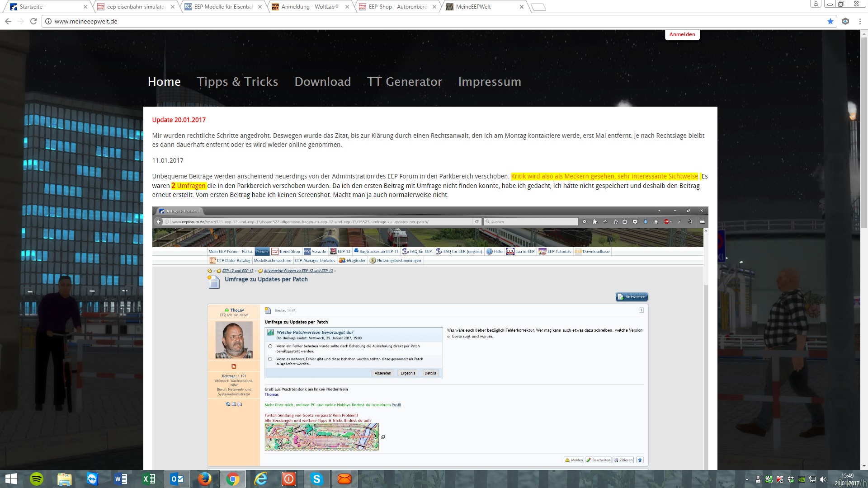Open Excel from the taskbar

[x=149, y=479]
